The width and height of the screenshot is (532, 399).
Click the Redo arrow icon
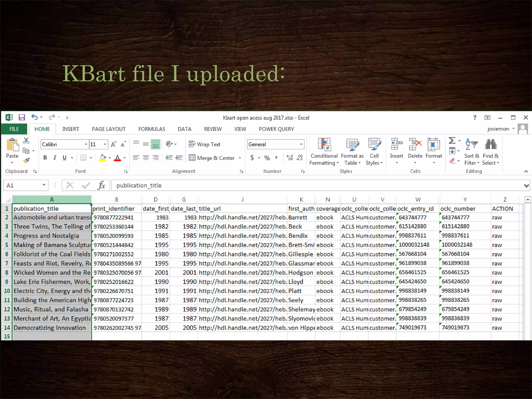click(x=52, y=117)
